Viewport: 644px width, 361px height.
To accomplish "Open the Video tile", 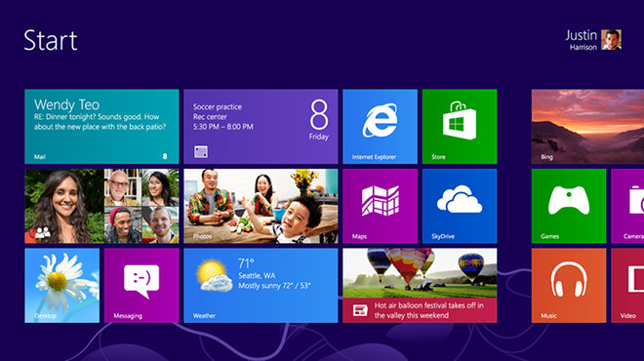I will [627, 286].
